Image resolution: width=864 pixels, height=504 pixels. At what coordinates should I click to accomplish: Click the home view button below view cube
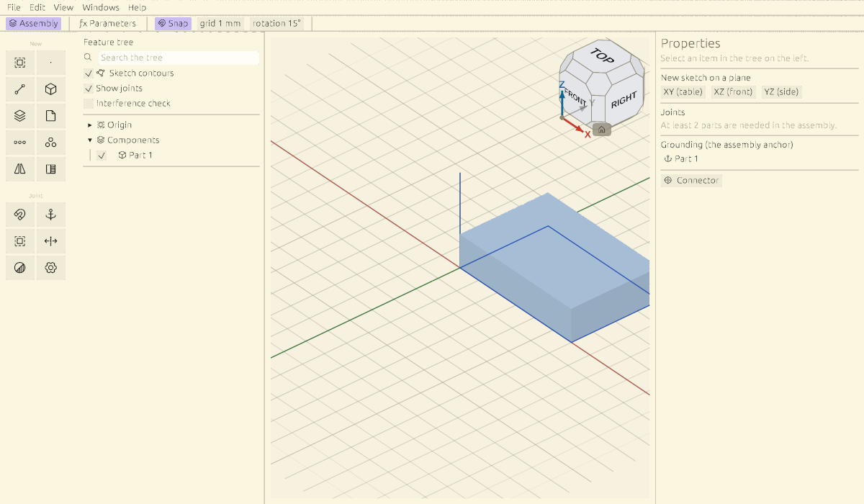(602, 130)
